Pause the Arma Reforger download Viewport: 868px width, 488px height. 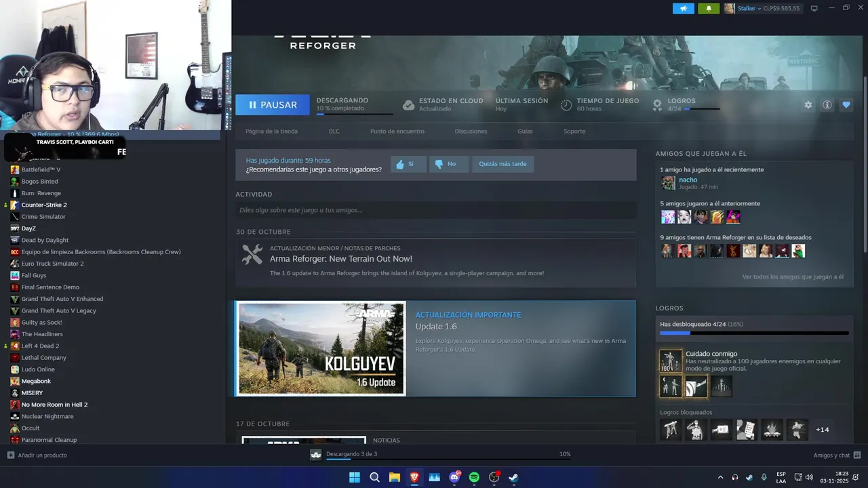click(x=273, y=105)
